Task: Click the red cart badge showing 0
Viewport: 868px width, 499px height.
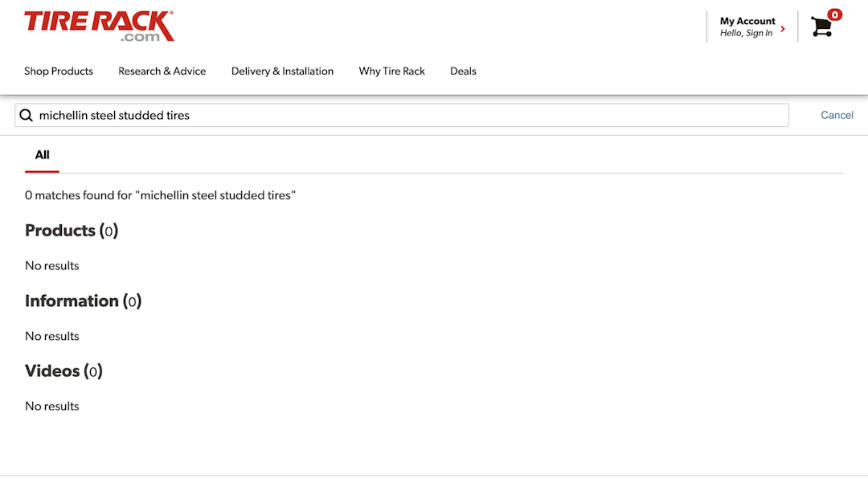Action: pyautogui.click(x=834, y=14)
